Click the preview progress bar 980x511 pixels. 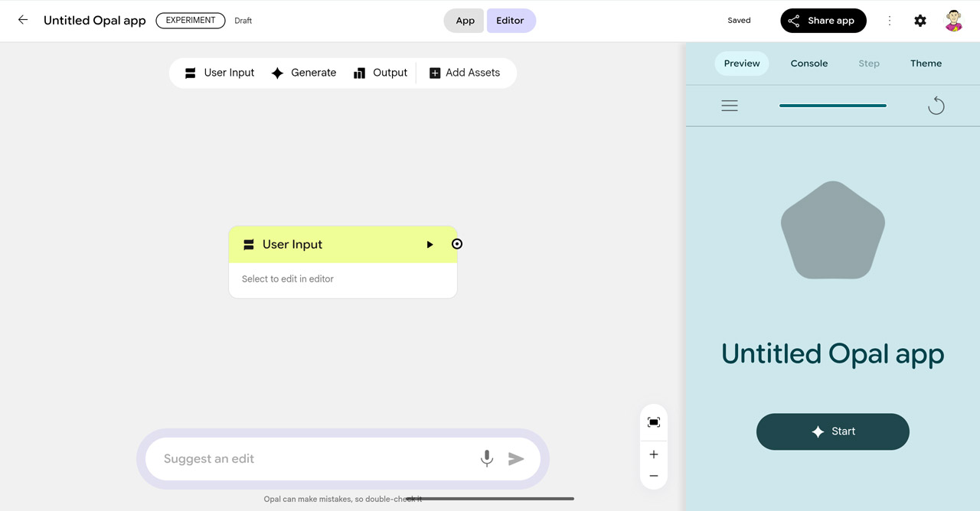click(x=833, y=106)
